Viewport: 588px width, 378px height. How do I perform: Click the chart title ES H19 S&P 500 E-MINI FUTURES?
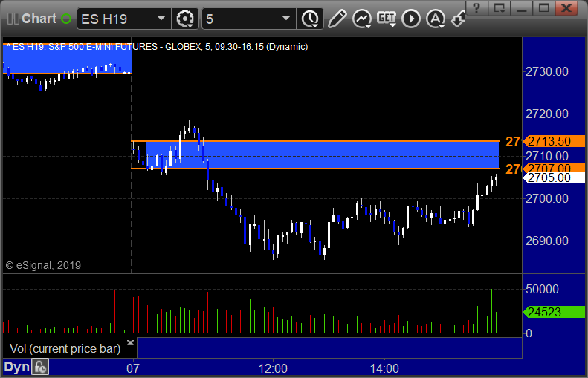[x=158, y=47]
